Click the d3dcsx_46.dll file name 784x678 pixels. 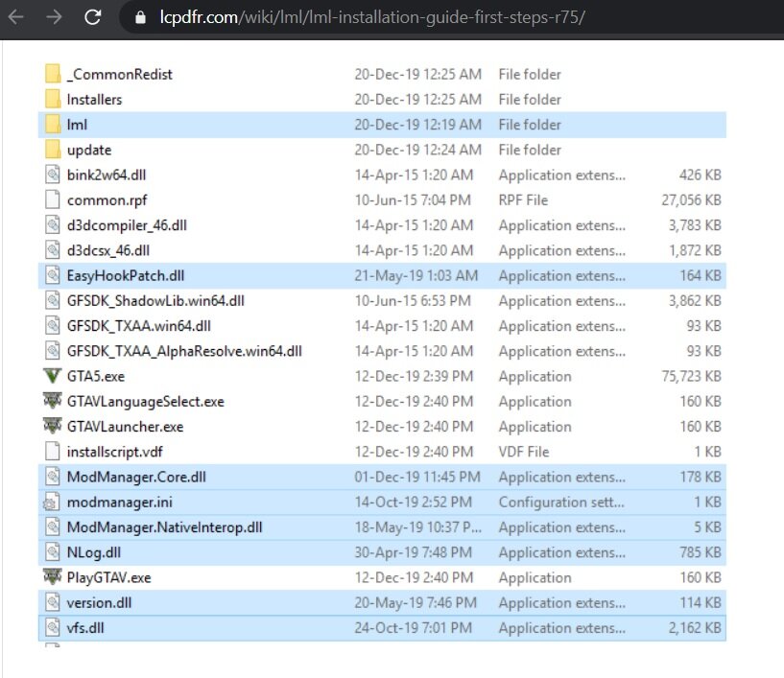[x=108, y=250]
